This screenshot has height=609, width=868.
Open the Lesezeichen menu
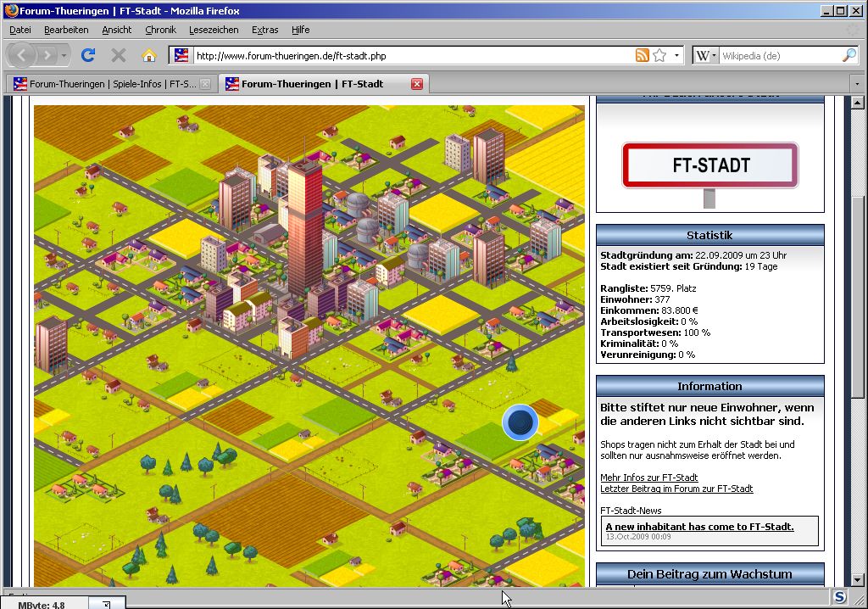[214, 30]
